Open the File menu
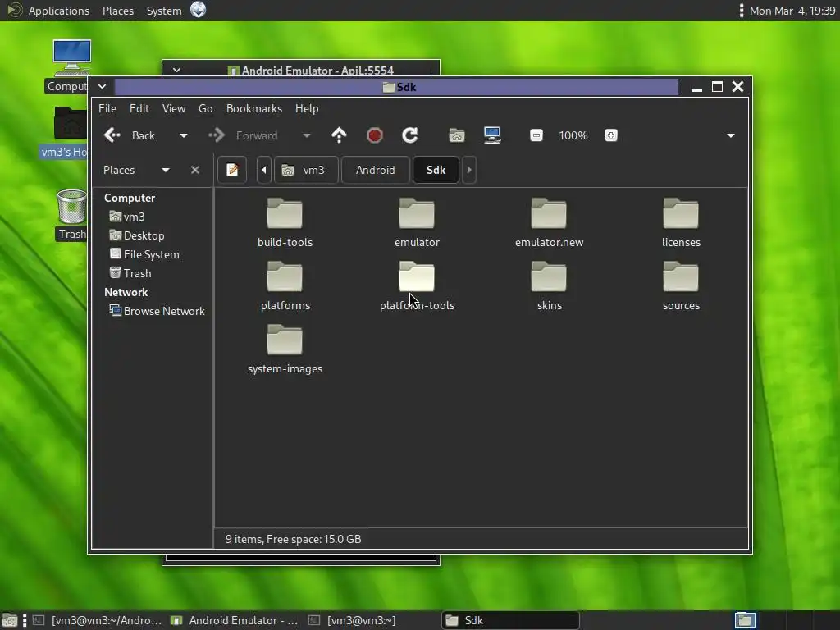 click(107, 108)
